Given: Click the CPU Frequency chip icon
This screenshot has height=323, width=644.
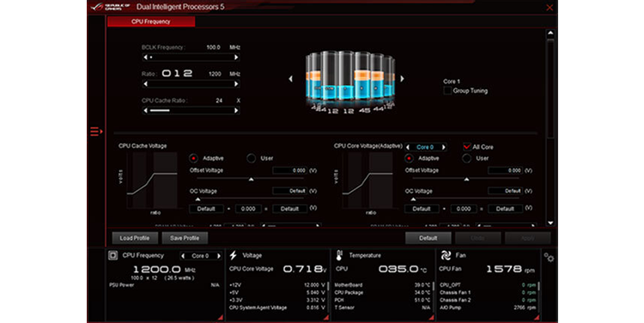Looking at the screenshot, I should (113, 256).
